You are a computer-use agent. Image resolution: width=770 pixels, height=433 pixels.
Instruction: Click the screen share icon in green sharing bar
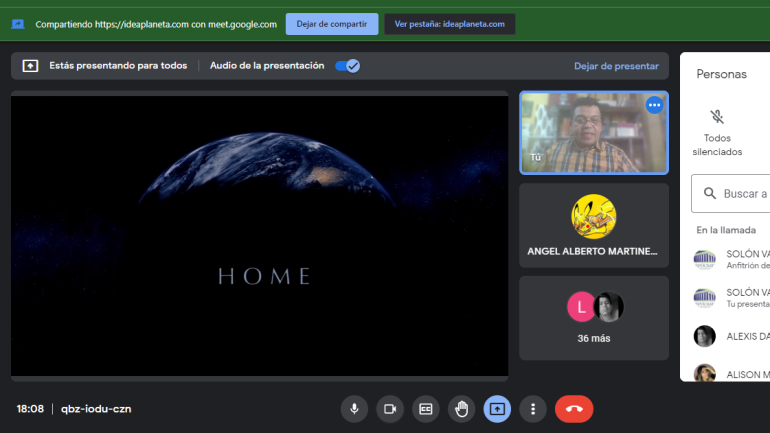coord(18,24)
